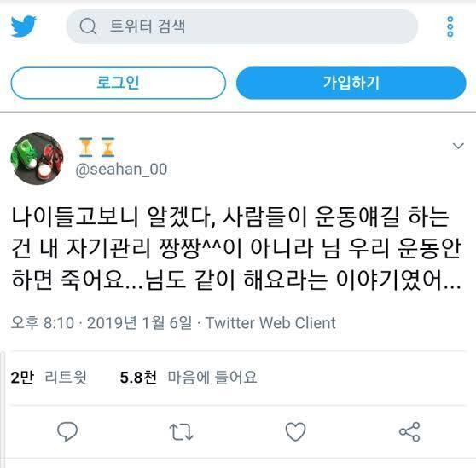
Task: Click the 가입하기 button
Action: tap(351, 83)
